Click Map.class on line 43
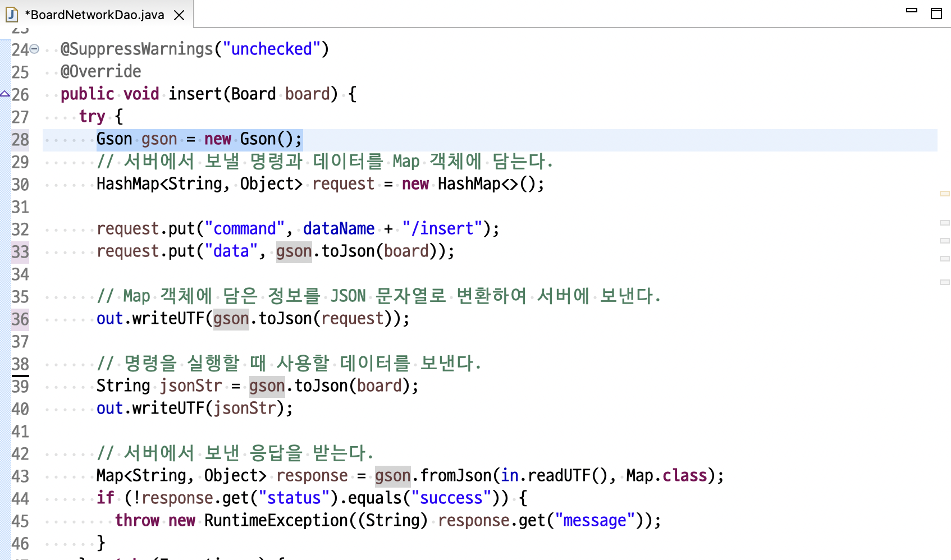Image resolution: width=951 pixels, height=560 pixels. (667, 475)
